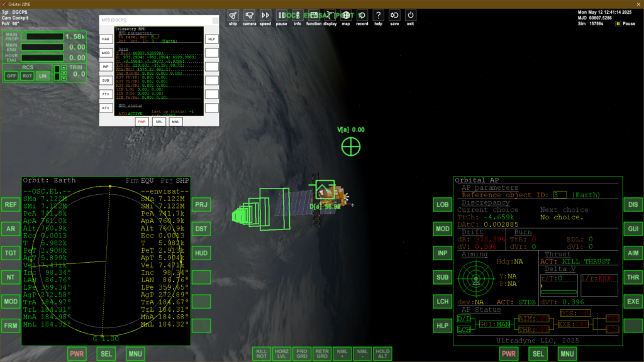The image size is (644, 362).
Task: Toggle KILL ROT autopilot
Action: pyautogui.click(x=261, y=354)
